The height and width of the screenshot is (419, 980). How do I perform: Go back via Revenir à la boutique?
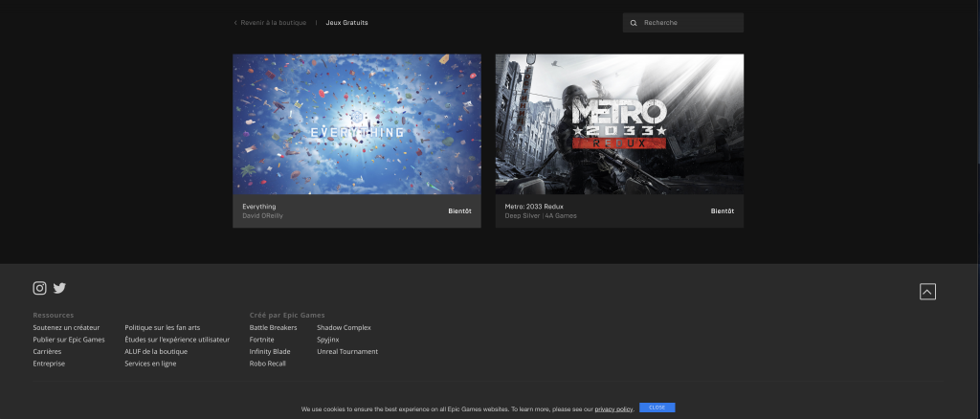point(273,23)
